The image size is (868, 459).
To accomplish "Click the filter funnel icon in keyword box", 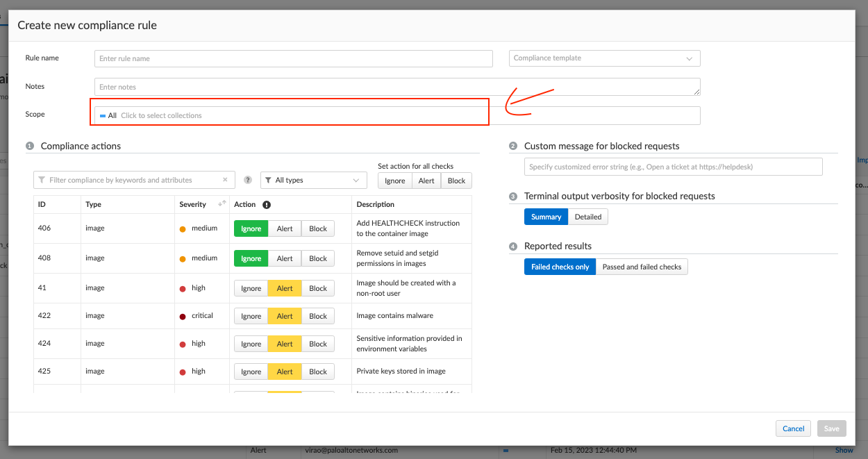I will 42,181.
